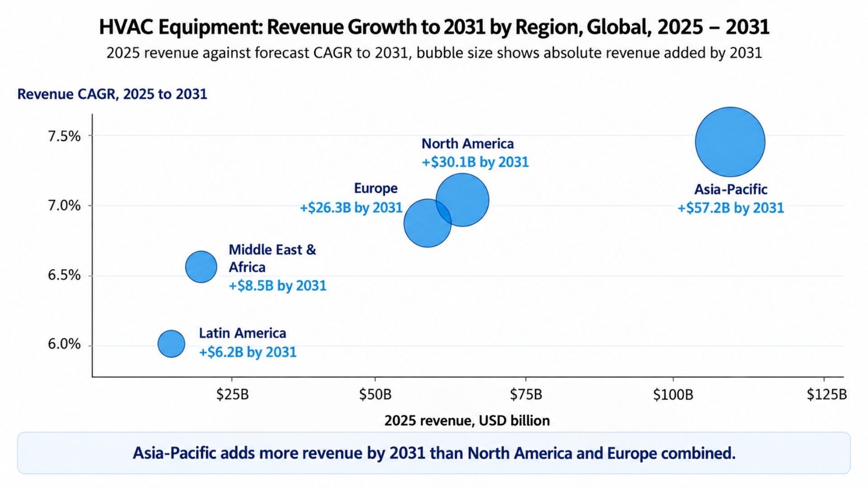The height and width of the screenshot is (488, 868).
Task: Click the Asia-Pacific bubble
Action: point(730,142)
